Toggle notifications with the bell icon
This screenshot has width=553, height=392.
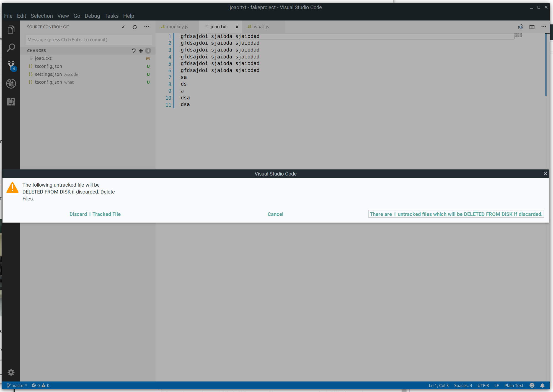coord(542,385)
